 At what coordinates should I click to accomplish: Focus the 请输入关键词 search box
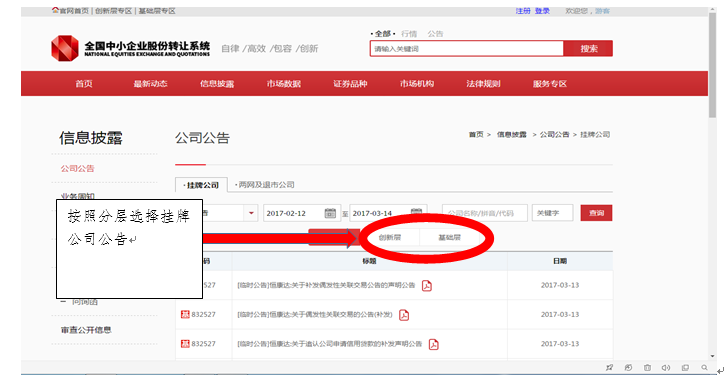466,48
